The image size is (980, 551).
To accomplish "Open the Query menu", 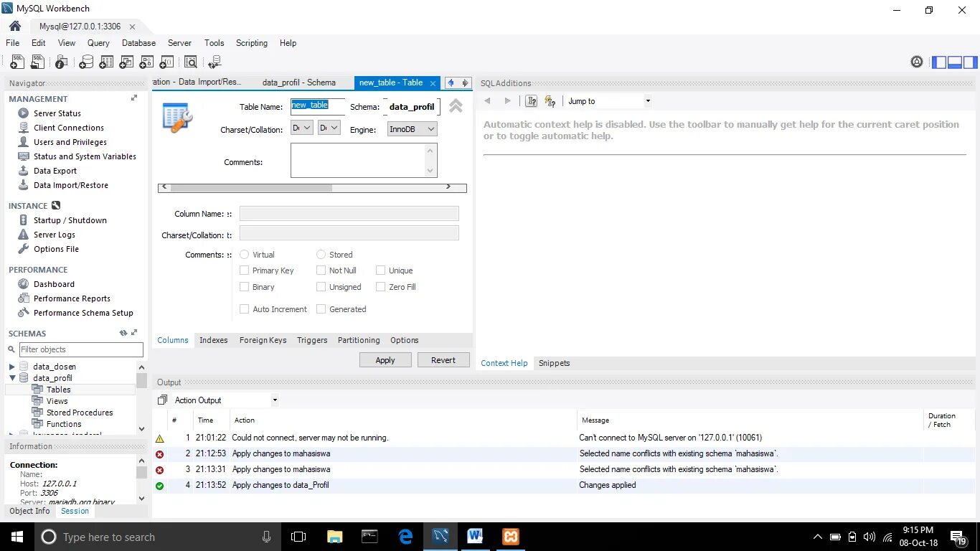I will point(98,43).
